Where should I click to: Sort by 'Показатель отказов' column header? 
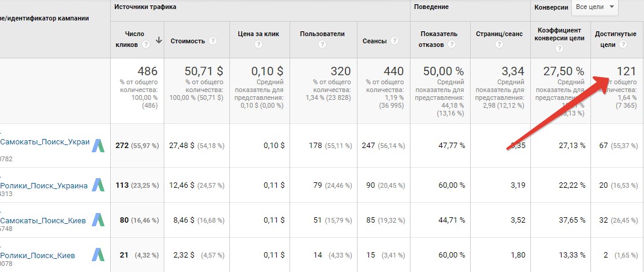click(x=439, y=40)
